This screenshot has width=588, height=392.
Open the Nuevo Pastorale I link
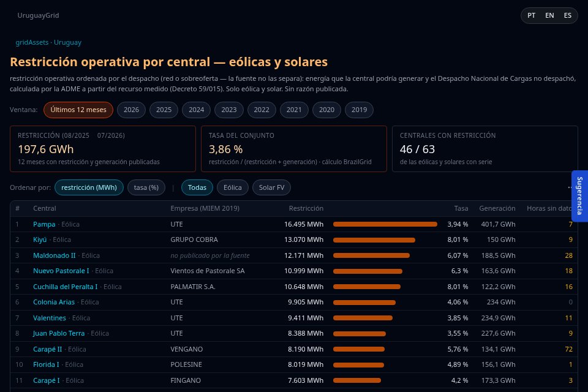pos(61,271)
